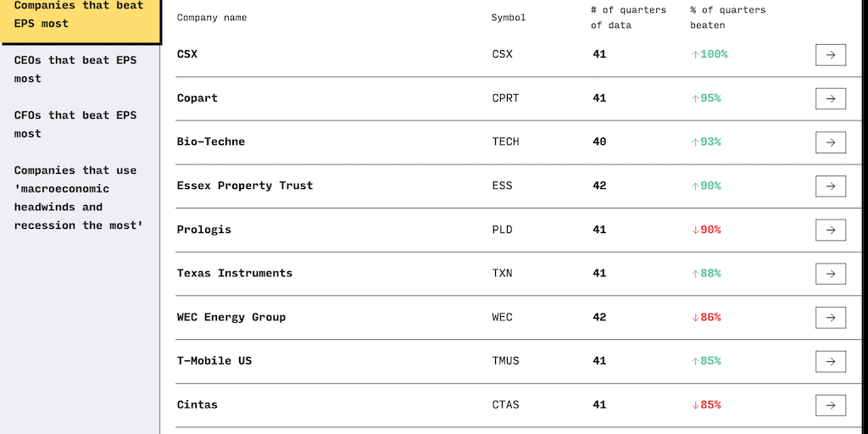Click the arrow icon for Bio-Techne
Viewport: 868px width, 434px height.
coord(830,142)
